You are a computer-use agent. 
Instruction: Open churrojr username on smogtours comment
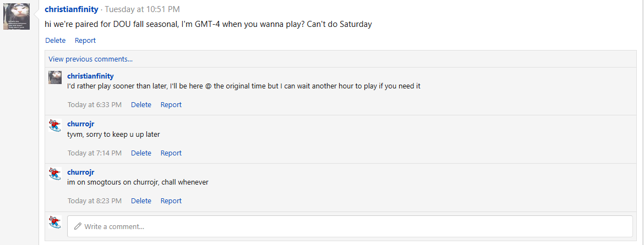click(81, 172)
